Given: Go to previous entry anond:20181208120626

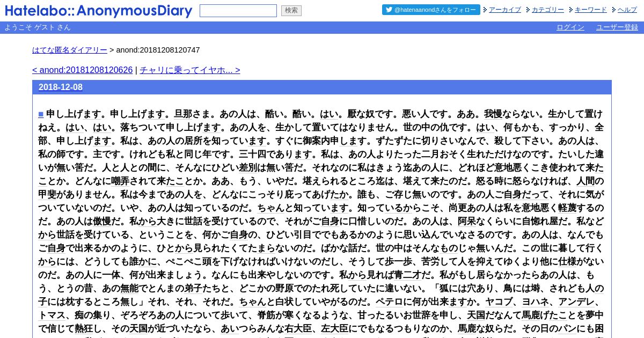Looking at the screenshot, I should (x=83, y=70).
